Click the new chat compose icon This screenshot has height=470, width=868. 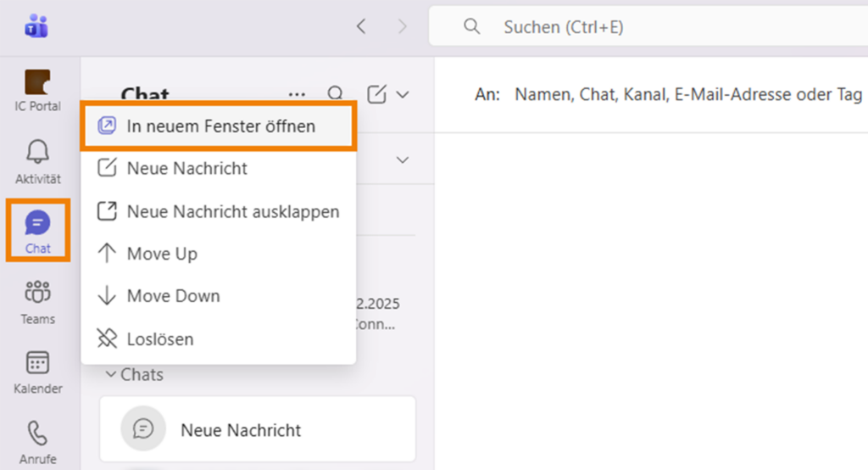pyautogui.click(x=377, y=94)
